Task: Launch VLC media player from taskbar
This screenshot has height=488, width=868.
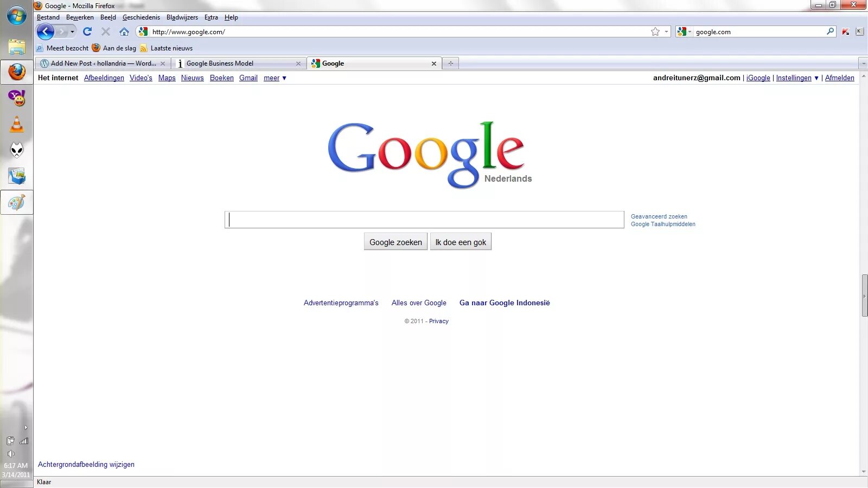Action: coord(17,124)
